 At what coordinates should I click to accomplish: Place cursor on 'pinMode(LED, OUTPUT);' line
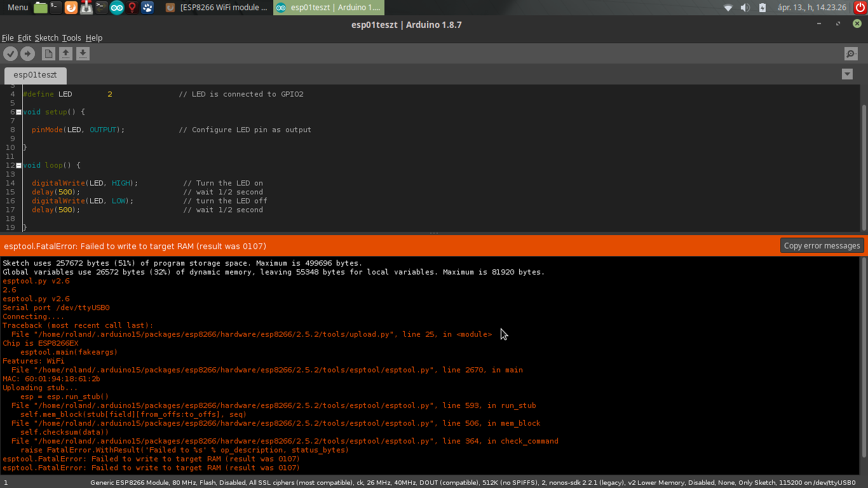(78, 130)
